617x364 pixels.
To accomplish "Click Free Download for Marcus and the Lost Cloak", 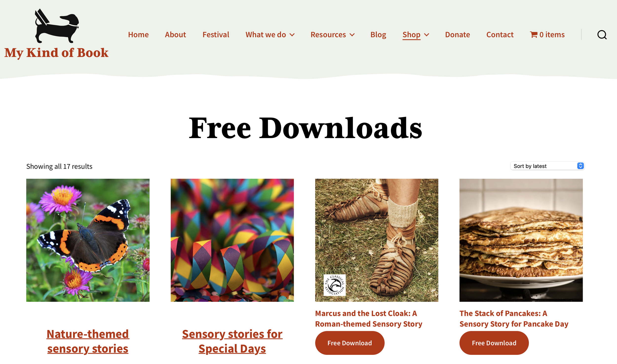I will tap(349, 343).
